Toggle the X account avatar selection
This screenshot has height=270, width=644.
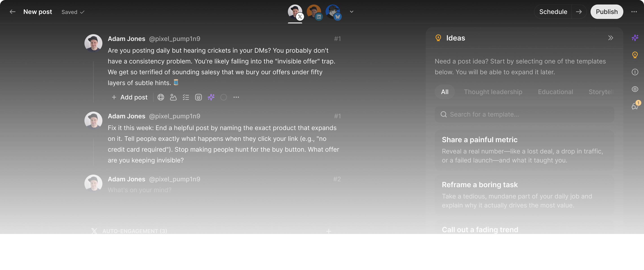click(x=295, y=12)
